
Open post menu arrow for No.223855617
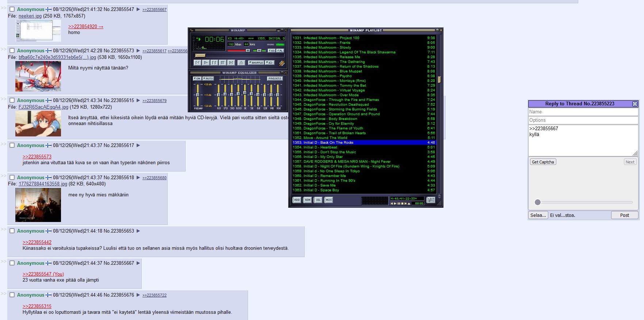138,146
